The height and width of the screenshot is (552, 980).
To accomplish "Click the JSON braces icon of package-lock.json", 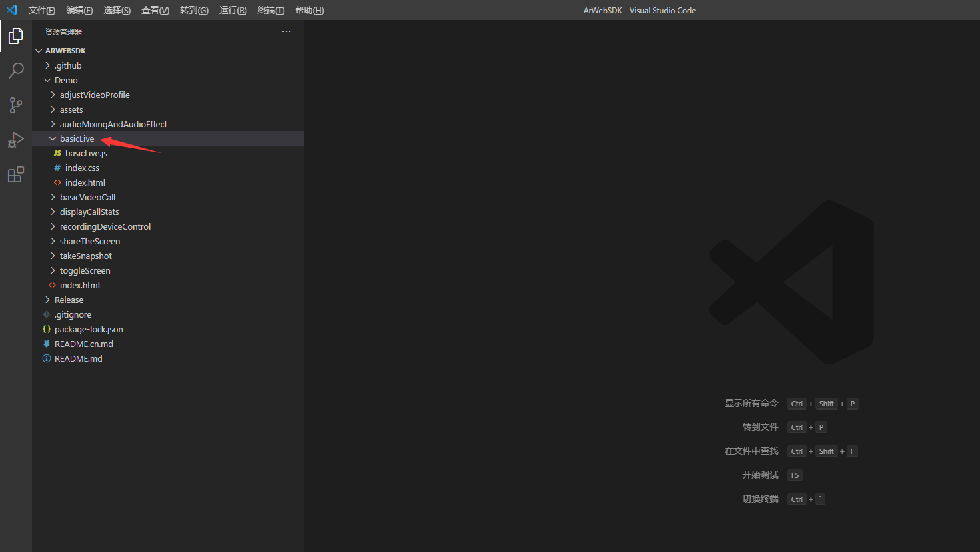I will click(x=47, y=329).
